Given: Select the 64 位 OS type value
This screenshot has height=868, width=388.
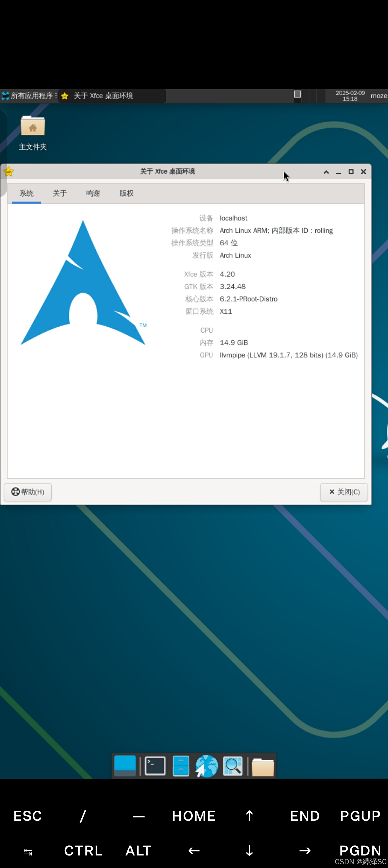Looking at the screenshot, I should pyautogui.click(x=229, y=243).
